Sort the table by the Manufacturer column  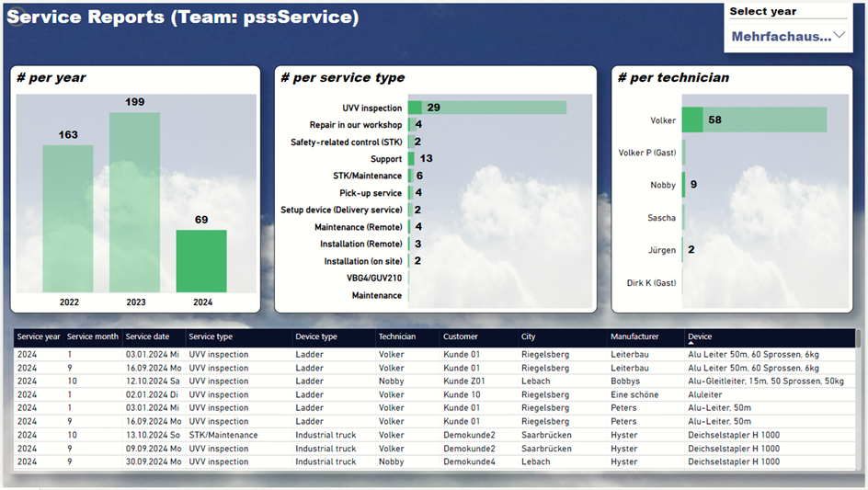coord(634,336)
